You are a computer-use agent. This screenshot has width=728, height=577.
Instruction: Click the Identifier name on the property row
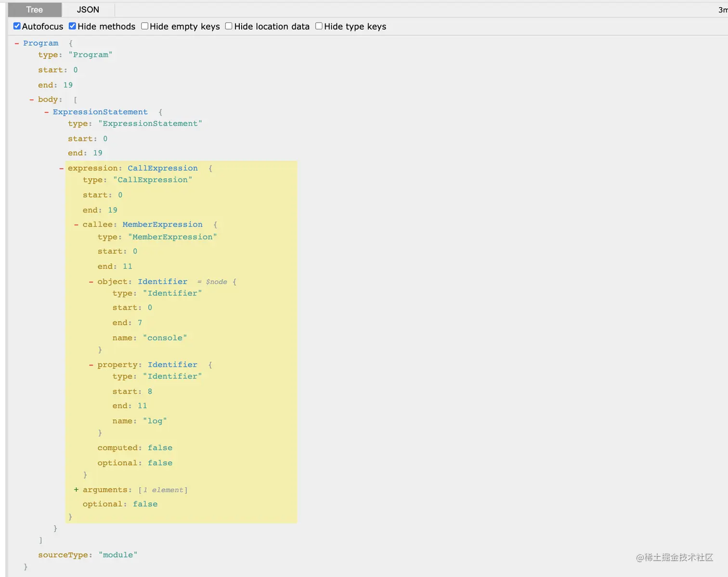point(172,365)
